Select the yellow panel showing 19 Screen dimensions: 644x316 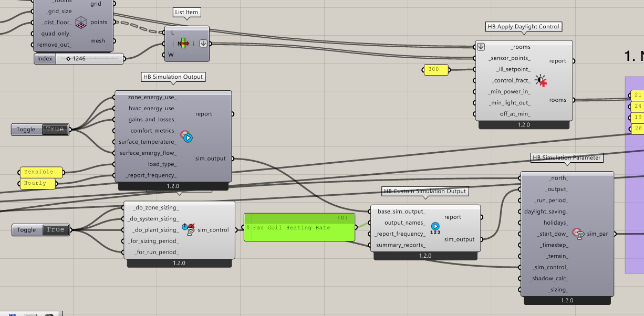point(638,117)
